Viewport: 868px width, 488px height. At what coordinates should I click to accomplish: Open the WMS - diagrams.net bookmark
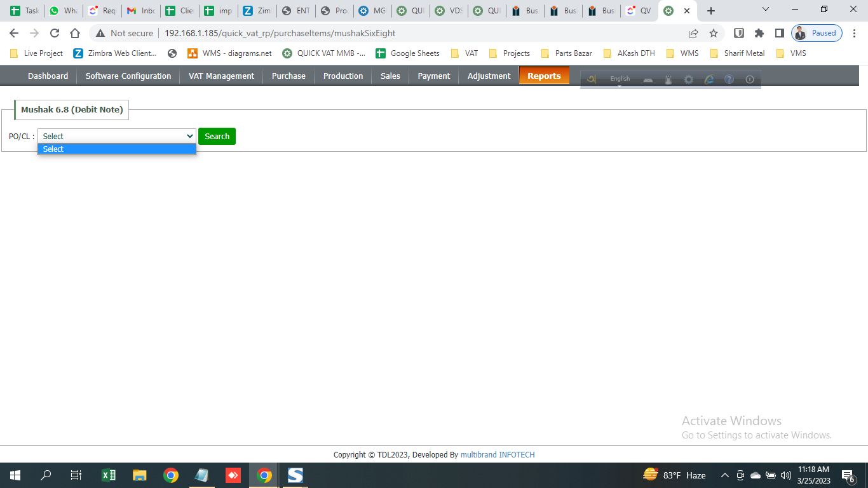pyautogui.click(x=229, y=53)
